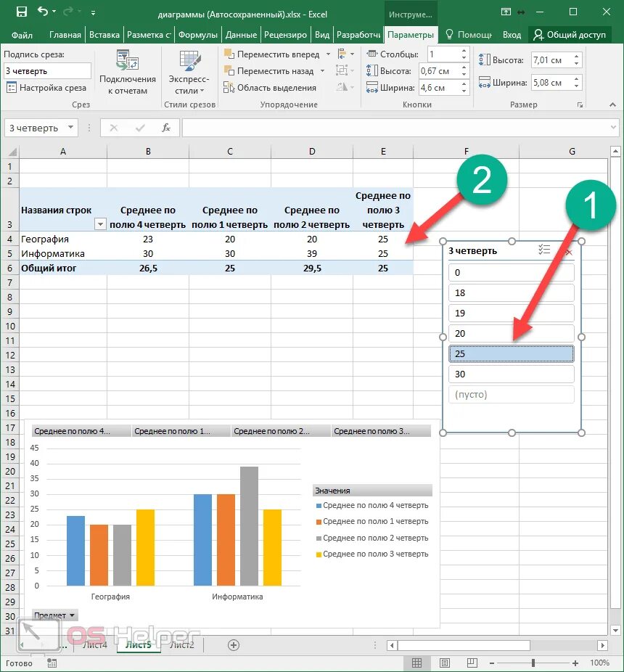Open the Параметры slicer tools tab
624x672 pixels.
411,35
